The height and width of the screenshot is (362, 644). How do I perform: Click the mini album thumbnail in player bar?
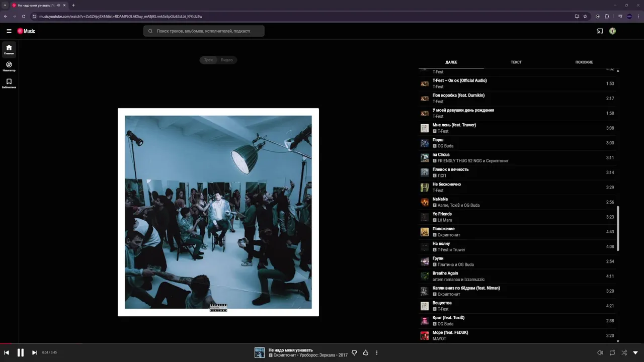260,353
